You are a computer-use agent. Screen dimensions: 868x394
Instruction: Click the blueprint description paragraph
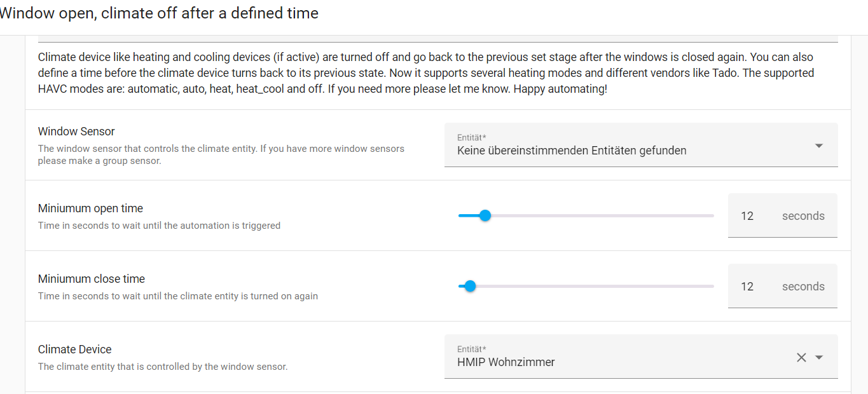pos(426,73)
